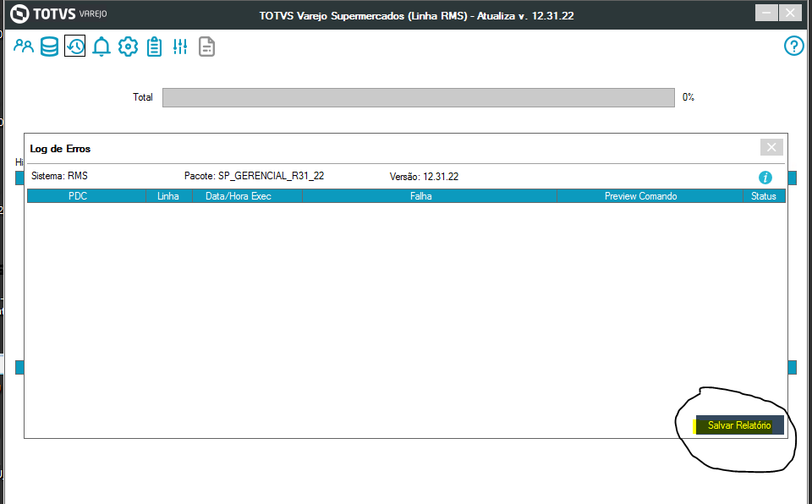Click the blue info icon in Log de Erros

click(x=765, y=178)
